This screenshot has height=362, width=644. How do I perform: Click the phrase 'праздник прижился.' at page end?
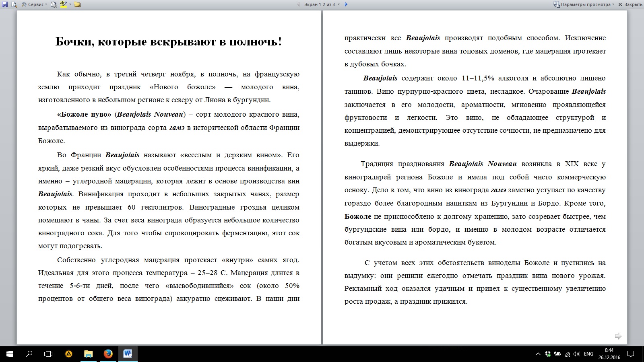[433, 301]
